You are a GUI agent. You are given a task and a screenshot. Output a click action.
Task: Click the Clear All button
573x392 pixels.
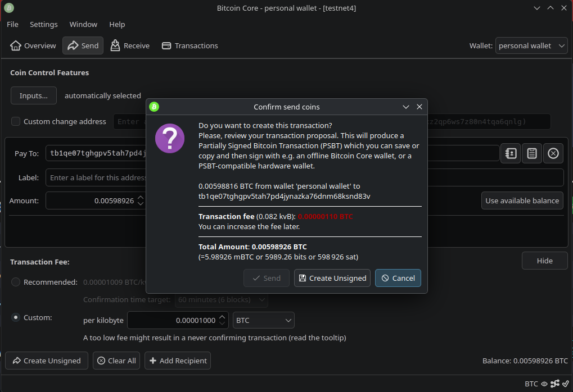click(116, 361)
